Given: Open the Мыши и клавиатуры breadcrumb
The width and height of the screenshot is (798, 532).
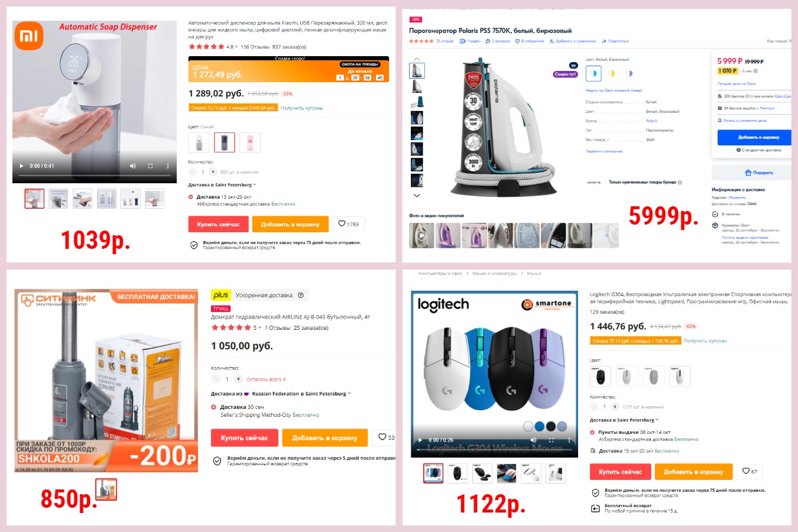Looking at the screenshot, I should pos(494,274).
